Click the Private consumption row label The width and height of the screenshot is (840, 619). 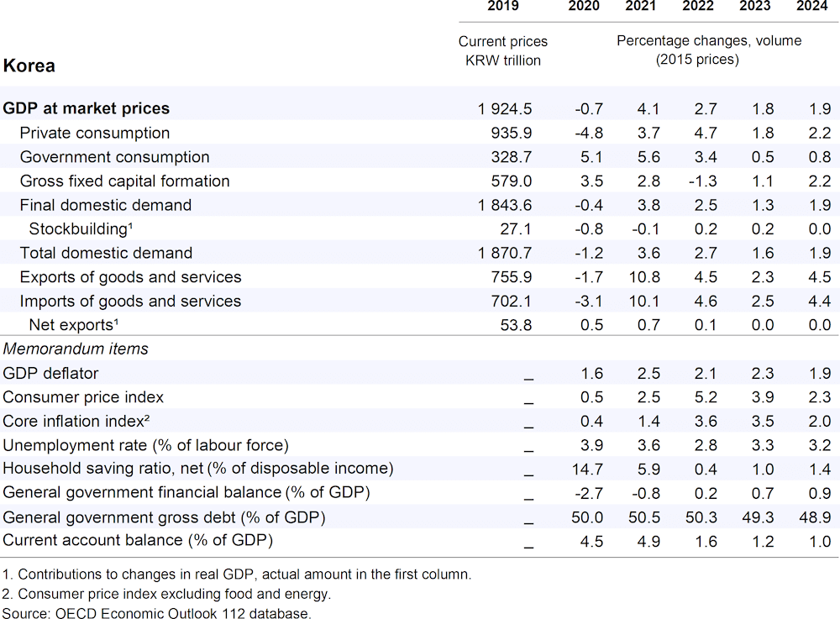pos(95,133)
